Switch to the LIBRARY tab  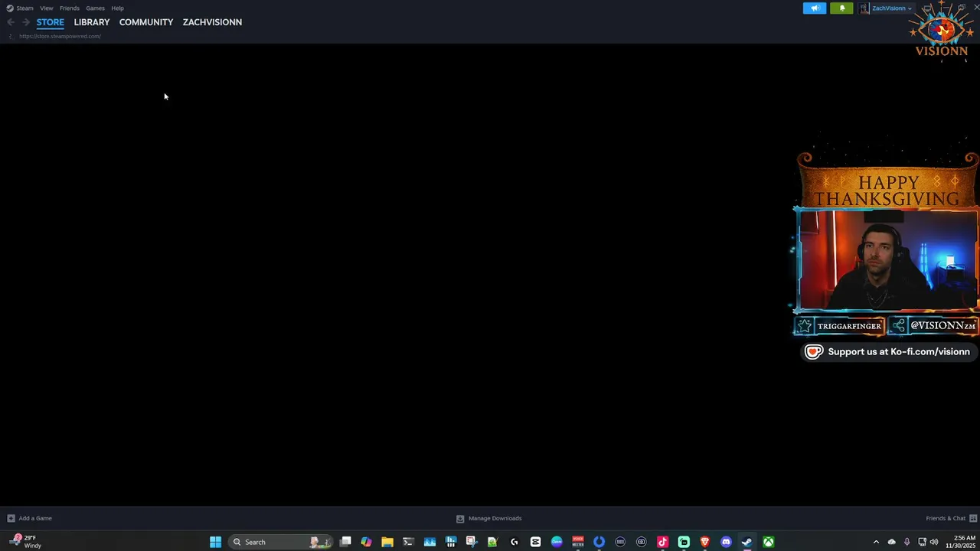92,22
